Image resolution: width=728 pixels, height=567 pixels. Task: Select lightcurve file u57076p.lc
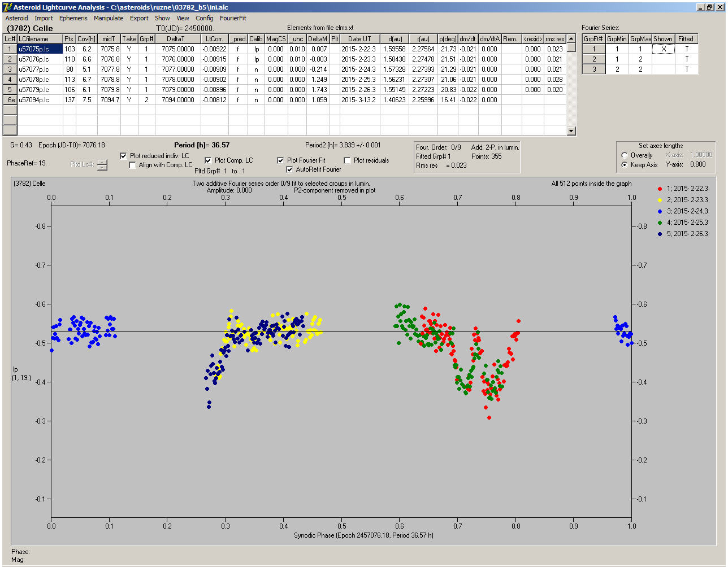[40, 59]
